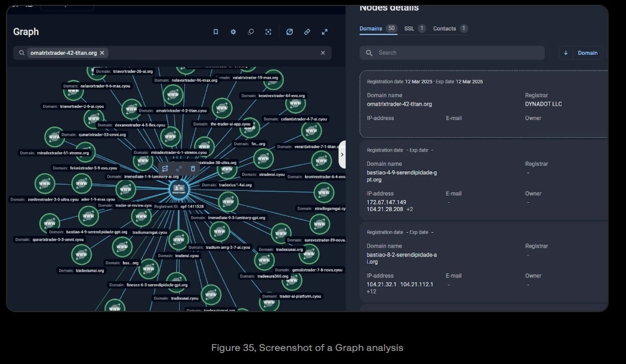Switch to the Contacts tab
This screenshot has height=364, width=626.
(x=445, y=29)
